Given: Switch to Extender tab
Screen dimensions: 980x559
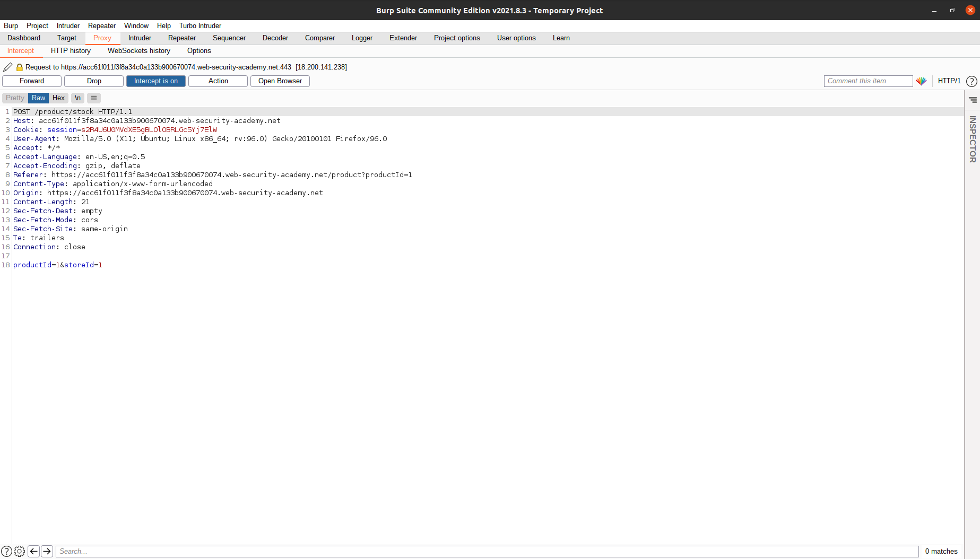Looking at the screenshot, I should click(x=403, y=38).
